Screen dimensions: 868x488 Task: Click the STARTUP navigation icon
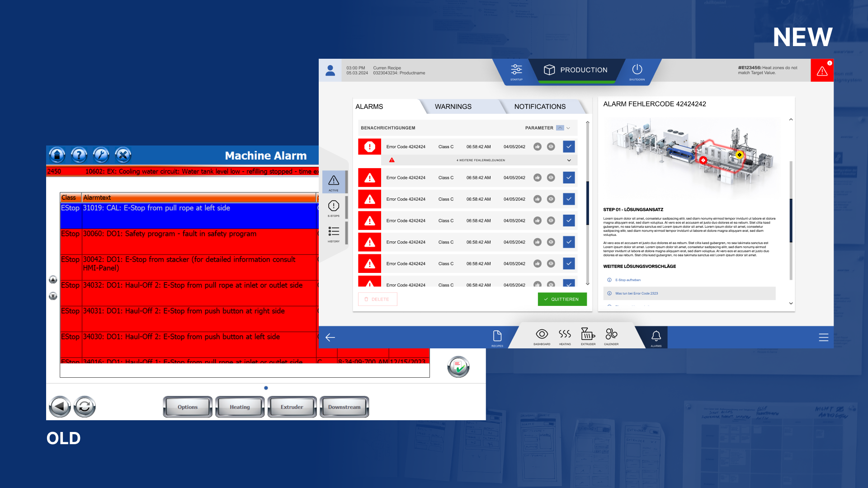click(516, 70)
